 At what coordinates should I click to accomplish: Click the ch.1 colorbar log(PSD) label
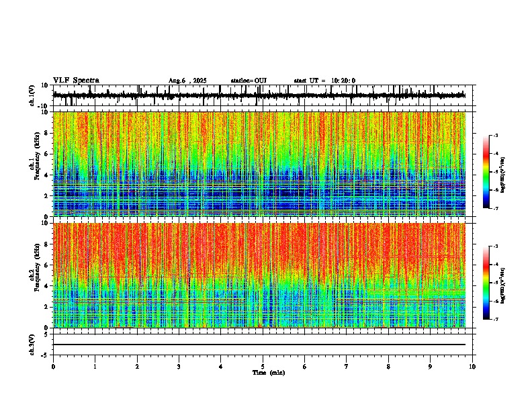(502, 175)
